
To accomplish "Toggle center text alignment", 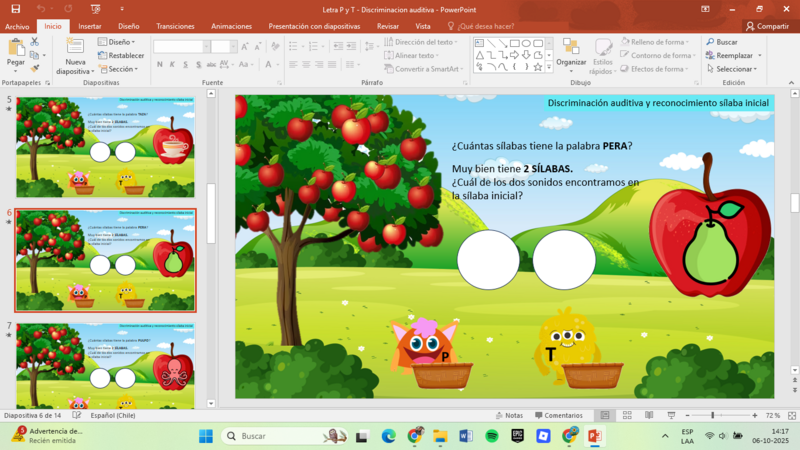I will 306,64.
